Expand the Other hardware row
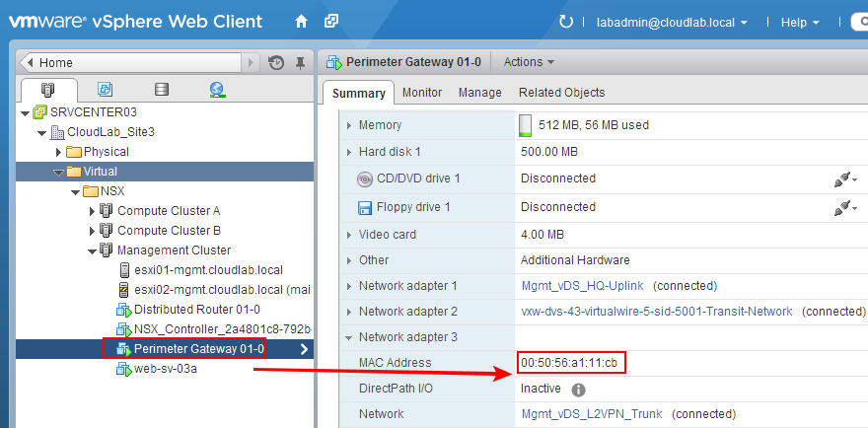868x428 pixels. point(349,260)
